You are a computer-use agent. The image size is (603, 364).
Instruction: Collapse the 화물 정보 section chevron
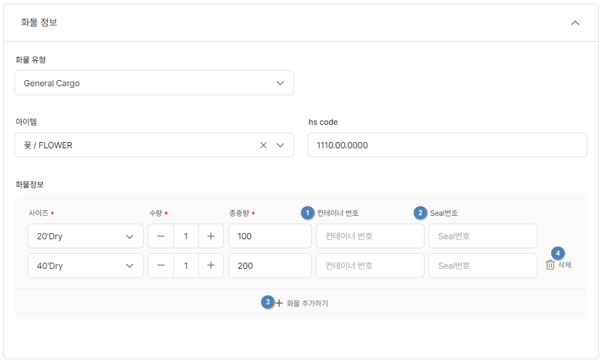click(x=575, y=23)
